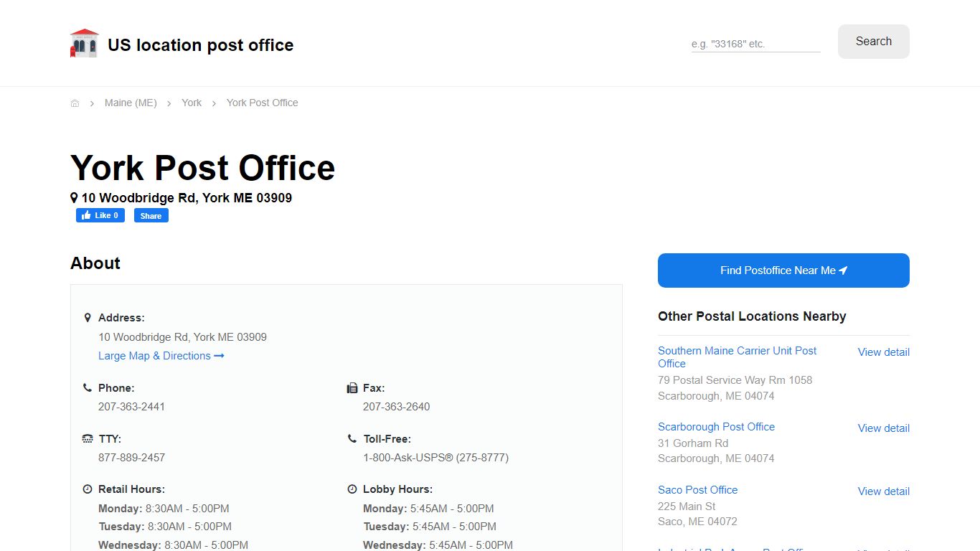Focus the ZIP code search field
The width and height of the screenshot is (980, 551).
pos(755,44)
